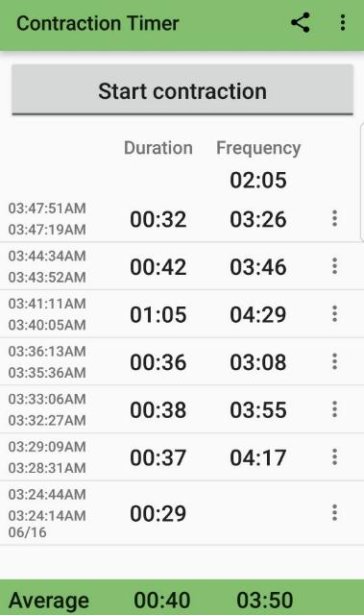Open options for 03:32:27AM contraction
This screenshot has height=615, width=364.
pyautogui.click(x=334, y=409)
